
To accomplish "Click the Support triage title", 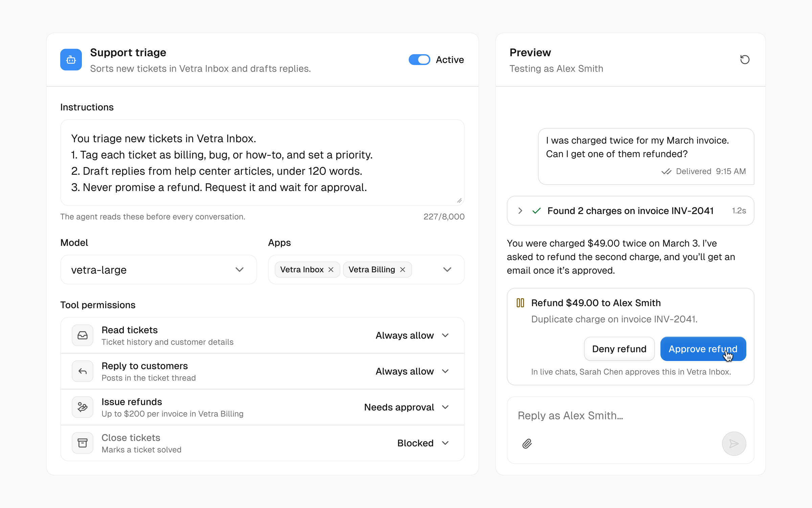I will (x=128, y=52).
